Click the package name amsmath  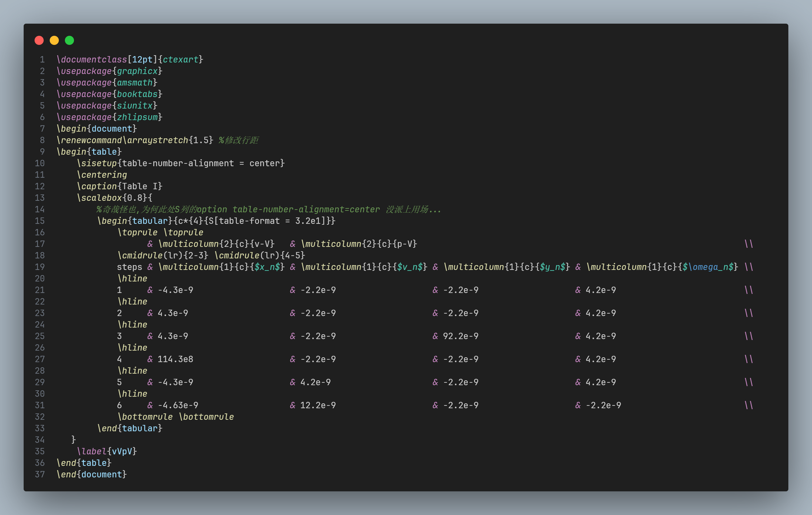pyautogui.click(x=135, y=82)
